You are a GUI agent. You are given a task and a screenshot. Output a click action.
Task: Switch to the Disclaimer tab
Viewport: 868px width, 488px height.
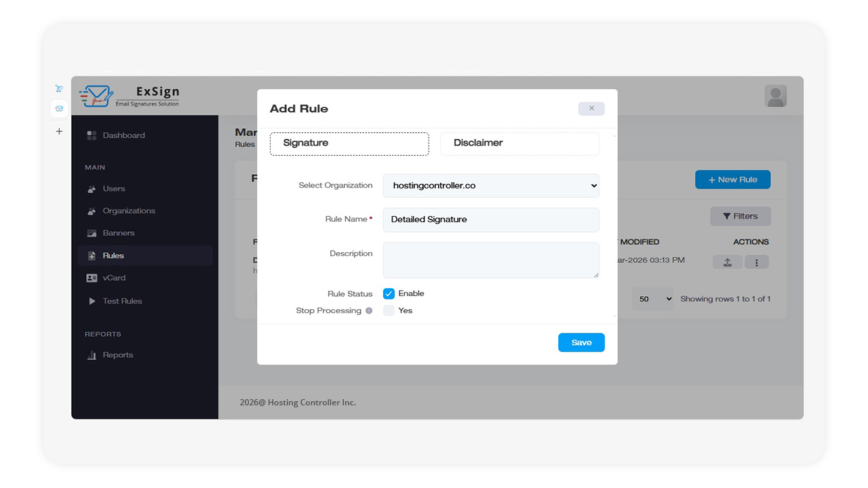tap(519, 144)
